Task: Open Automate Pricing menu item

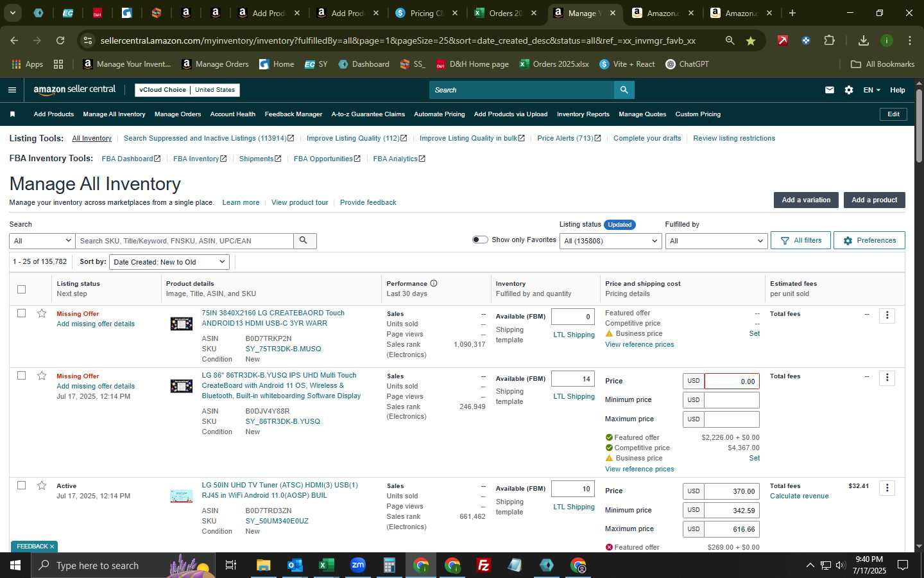Action: point(440,114)
